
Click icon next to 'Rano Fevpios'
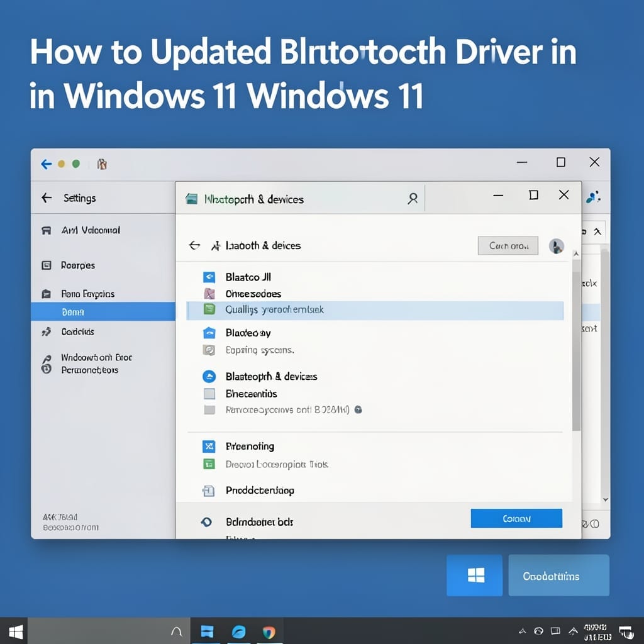point(47,294)
